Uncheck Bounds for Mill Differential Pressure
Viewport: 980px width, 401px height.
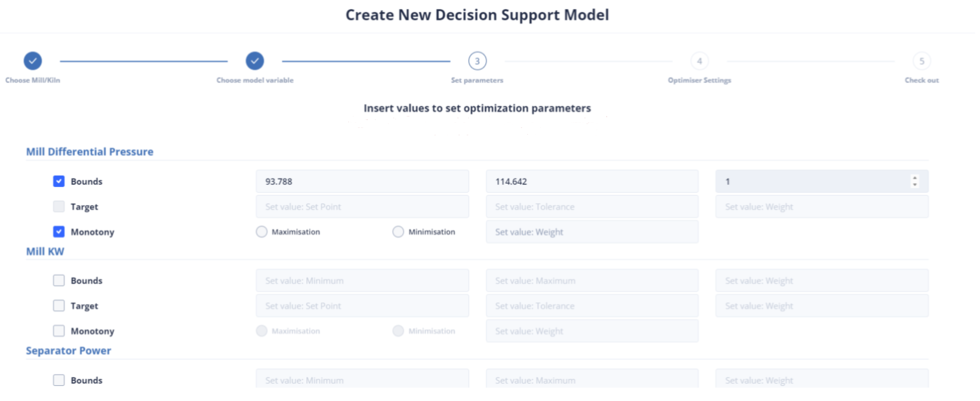58,181
